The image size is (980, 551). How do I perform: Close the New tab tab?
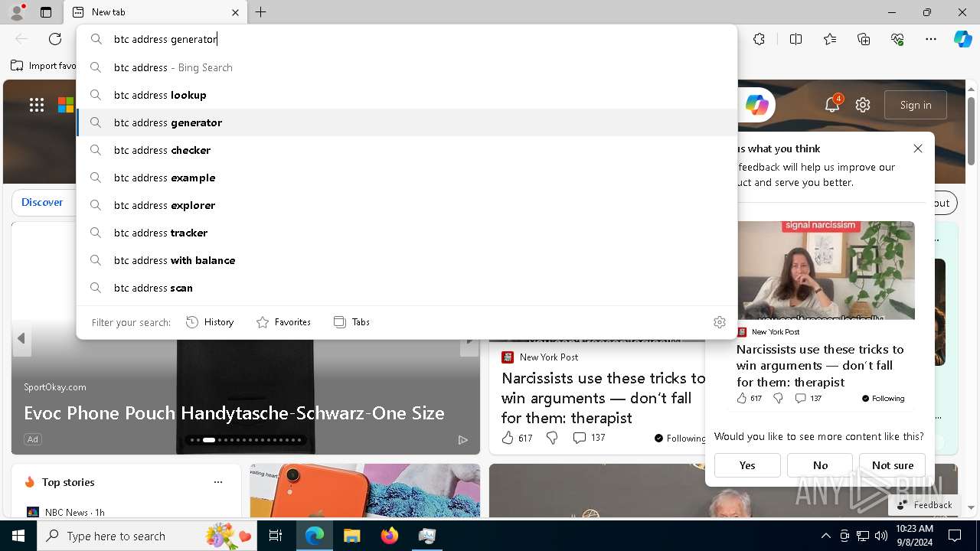coord(235,12)
